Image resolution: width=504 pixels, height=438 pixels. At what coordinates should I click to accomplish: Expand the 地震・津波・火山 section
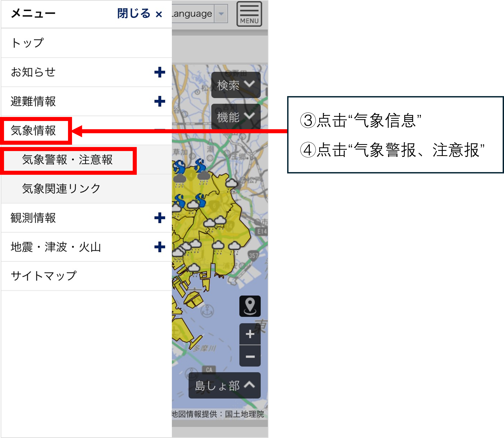click(x=160, y=247)
